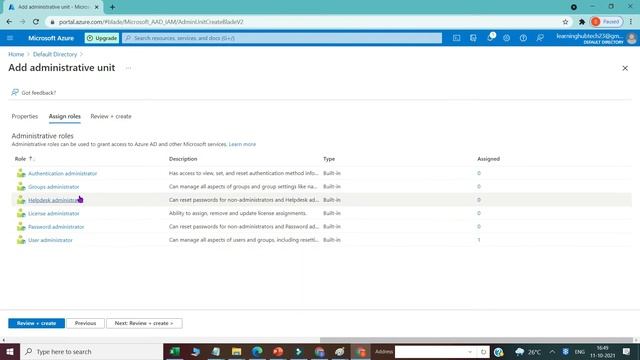
Task: Open the weather widget showing 26°C
Action: (x=528, y=351)
